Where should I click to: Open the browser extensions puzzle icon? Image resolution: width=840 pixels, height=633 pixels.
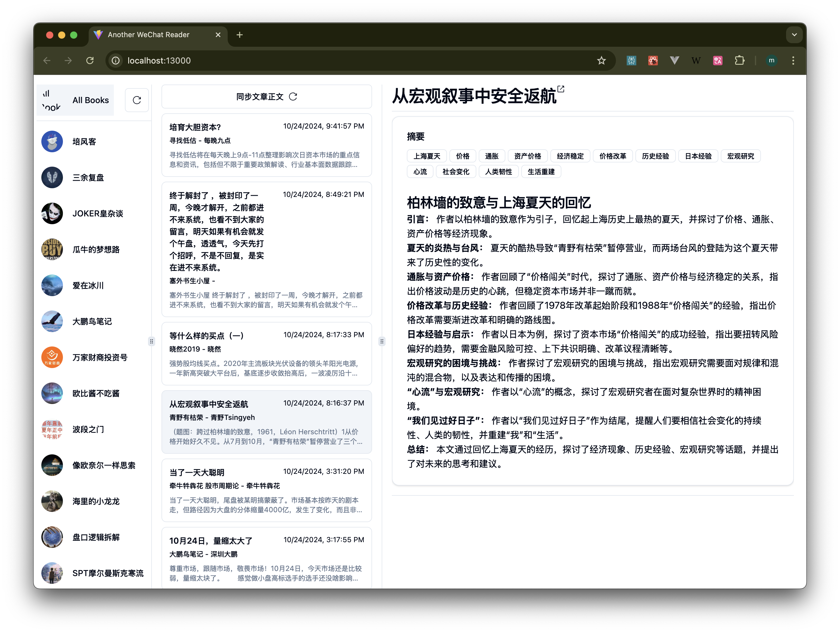[739, 61]
